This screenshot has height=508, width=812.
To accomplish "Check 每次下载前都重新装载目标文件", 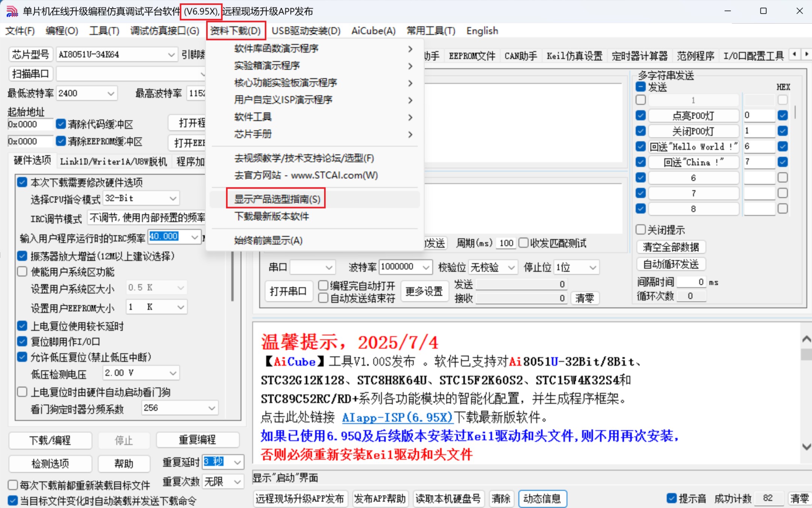I will (13, 485).
